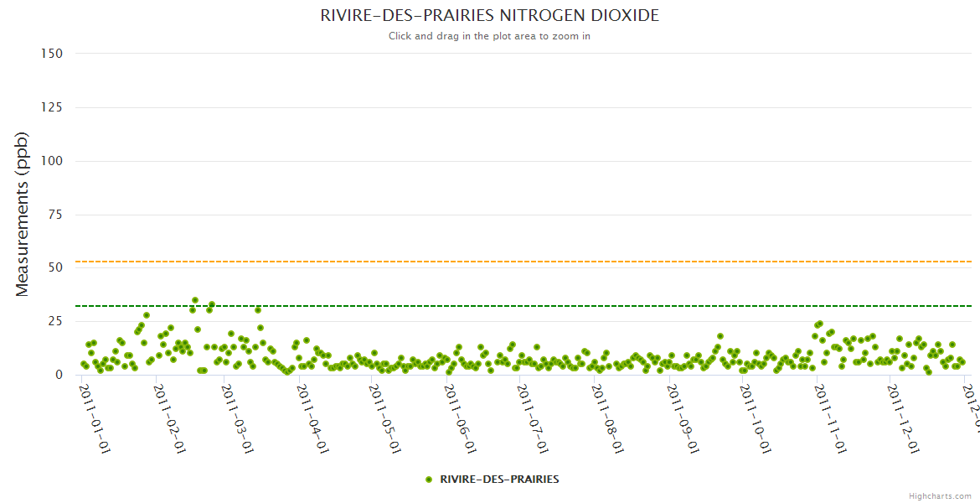
Task: Click the highest data point above green line
Action: [195, 299]
